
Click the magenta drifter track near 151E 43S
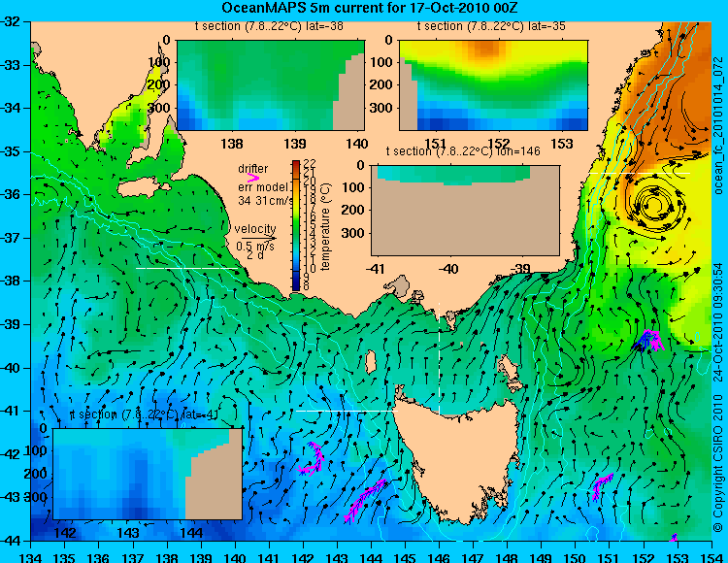(x=602, y=487)
